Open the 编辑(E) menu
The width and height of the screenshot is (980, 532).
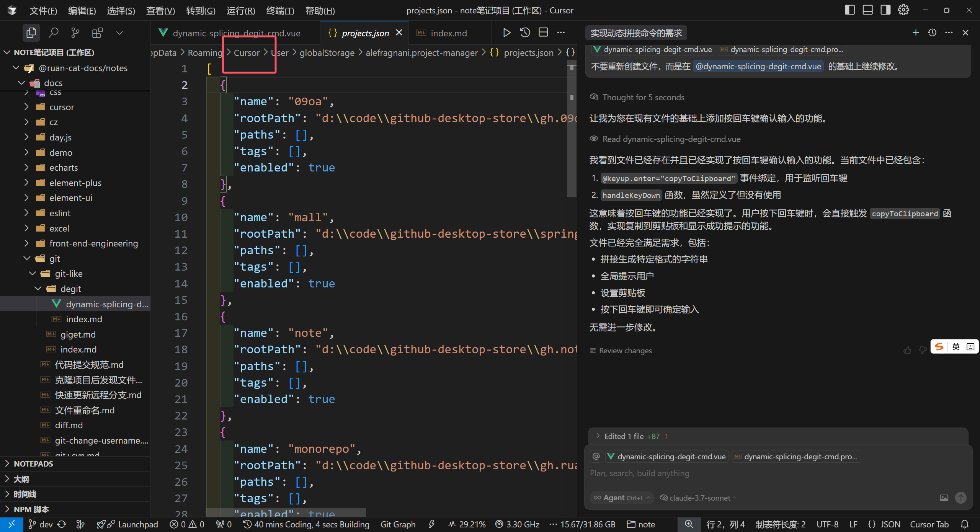click(82, 11)
